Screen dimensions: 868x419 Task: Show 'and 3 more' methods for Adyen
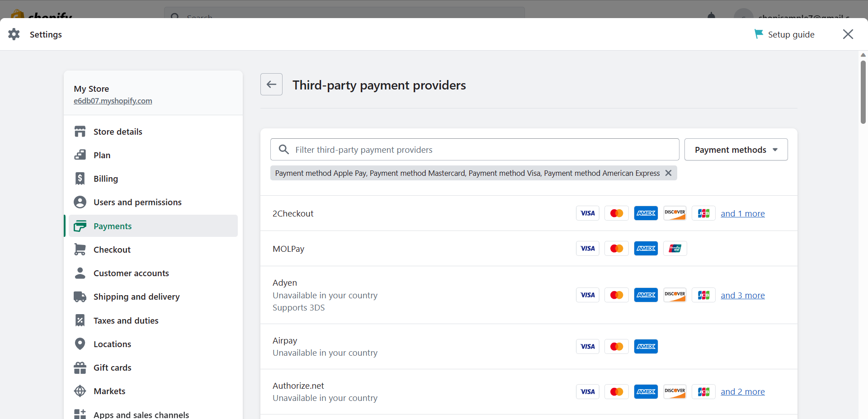tap(743, 295)
